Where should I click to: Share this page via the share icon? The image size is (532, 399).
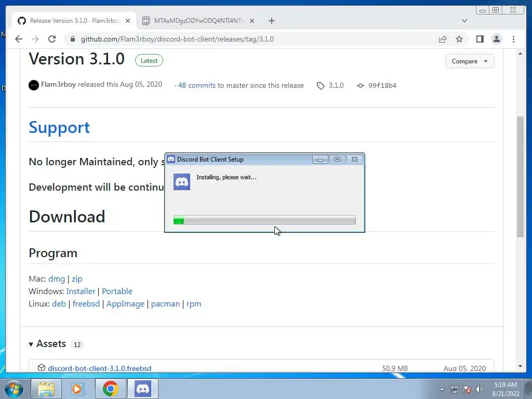click(x=443, y=39)
